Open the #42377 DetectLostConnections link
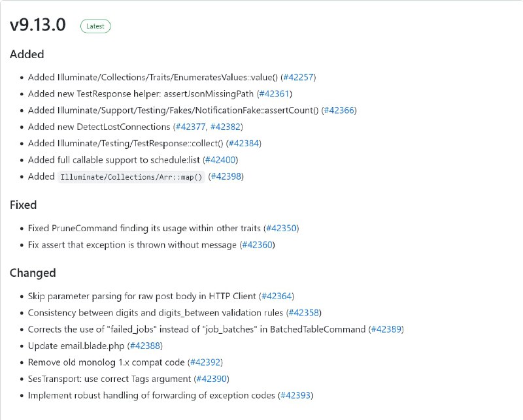This screenshot has width=523, height=420. tap(190, 127)
